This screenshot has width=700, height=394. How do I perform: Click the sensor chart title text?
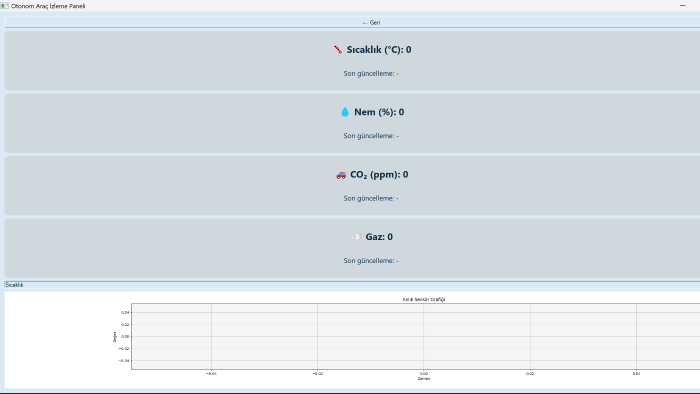point(424,299)
